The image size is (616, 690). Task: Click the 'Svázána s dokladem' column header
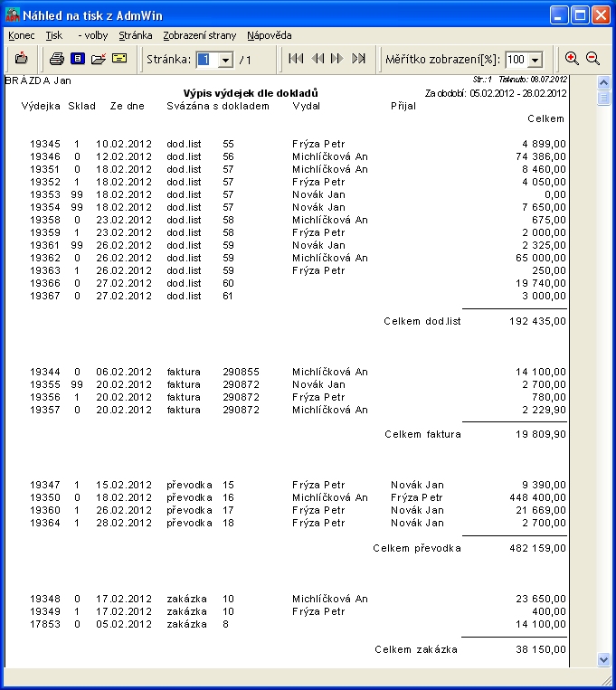click(217, 106)
